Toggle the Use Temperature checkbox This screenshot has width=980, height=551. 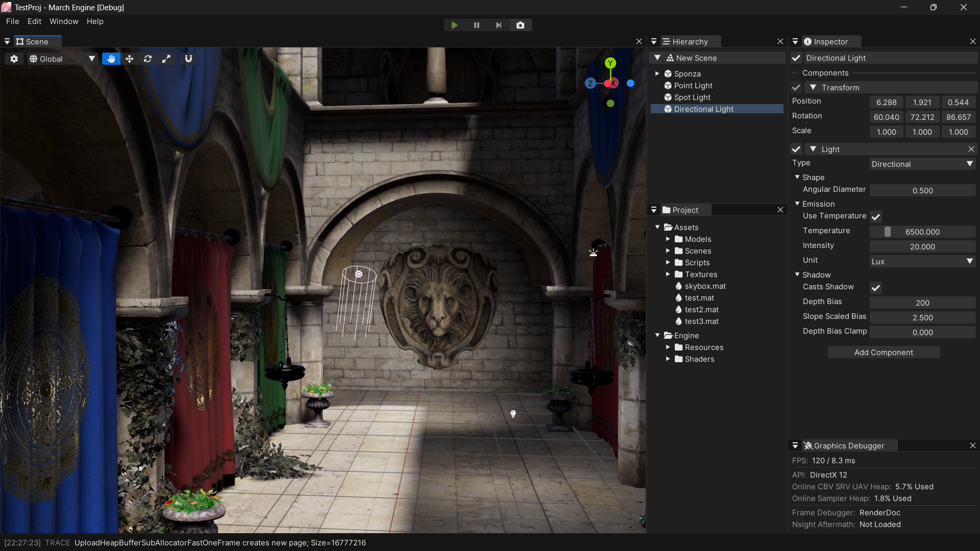point(876,217)
